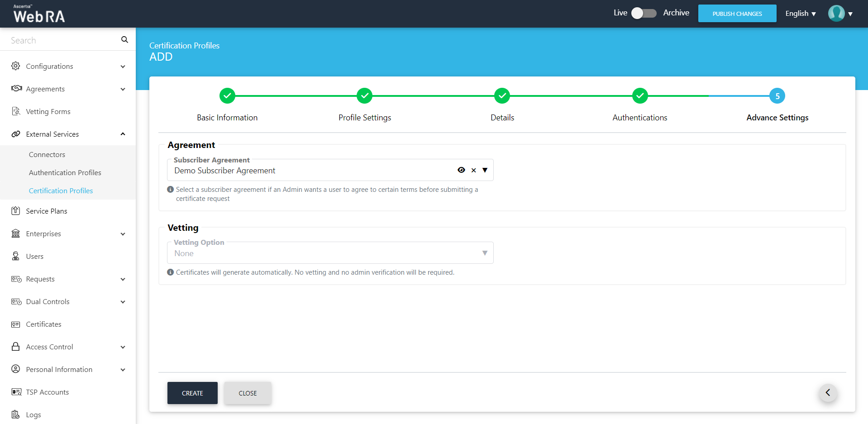The width and height of the screenshot is (868, 424).
Task: Expand the Subscriber Agreement dropdown arrow
Action: point(485,171)
